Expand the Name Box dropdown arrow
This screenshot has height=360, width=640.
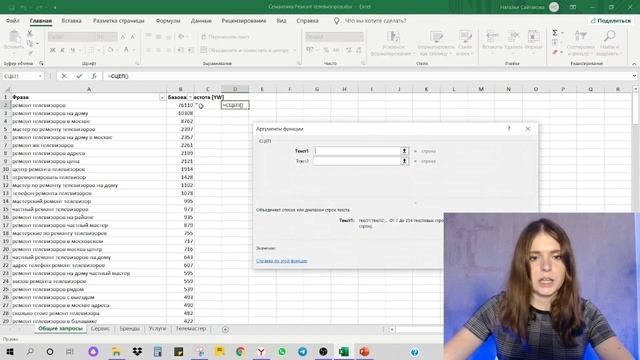coord(40,76)
